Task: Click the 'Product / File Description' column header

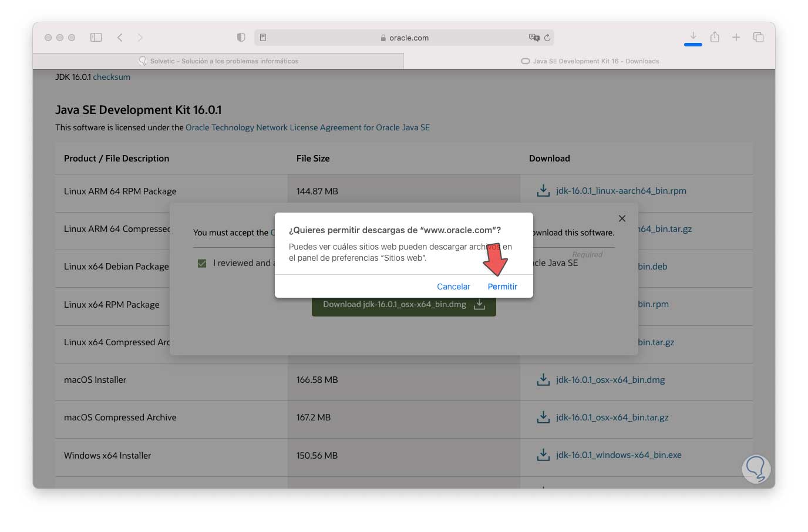Action: [x=116, y=159]
